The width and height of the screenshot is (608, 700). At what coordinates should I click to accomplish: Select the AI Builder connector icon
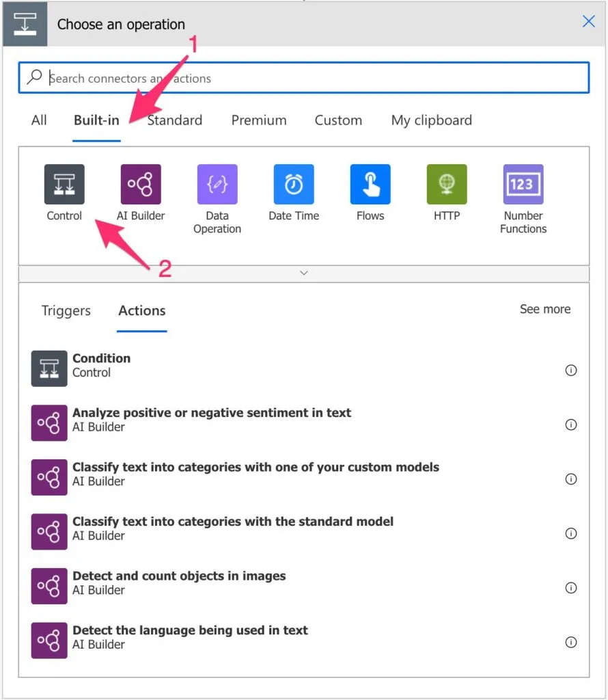(141, 185)
